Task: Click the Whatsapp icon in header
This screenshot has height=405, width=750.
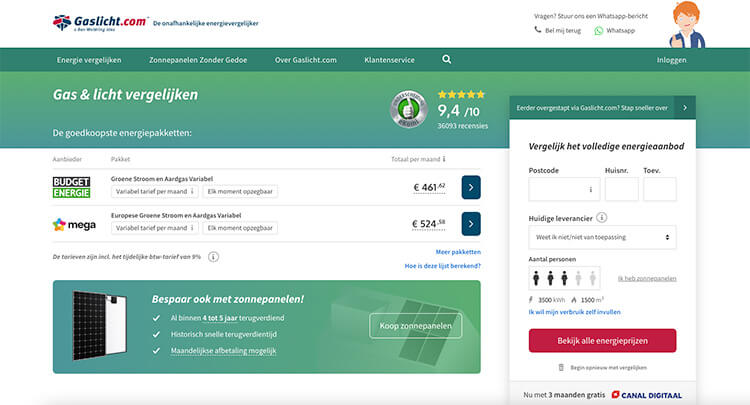Action: tap(599, 31)
